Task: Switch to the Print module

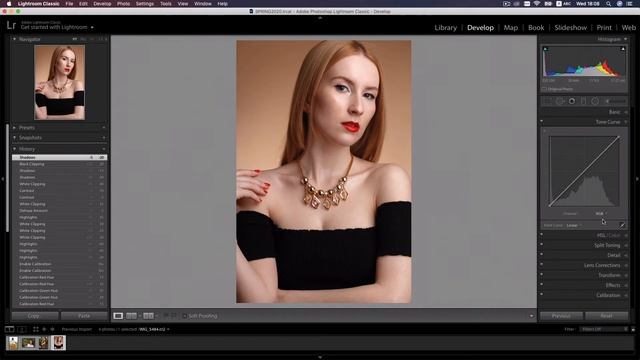Action: tap(604, 27)
